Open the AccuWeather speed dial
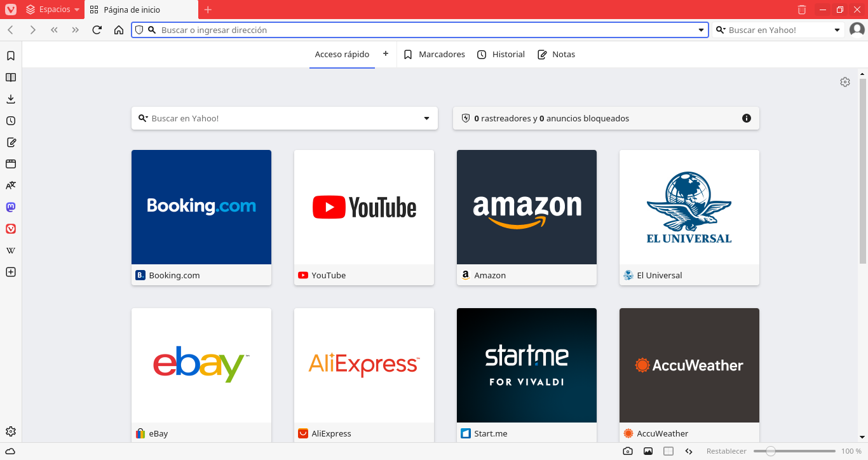 (x=689, y=375)
